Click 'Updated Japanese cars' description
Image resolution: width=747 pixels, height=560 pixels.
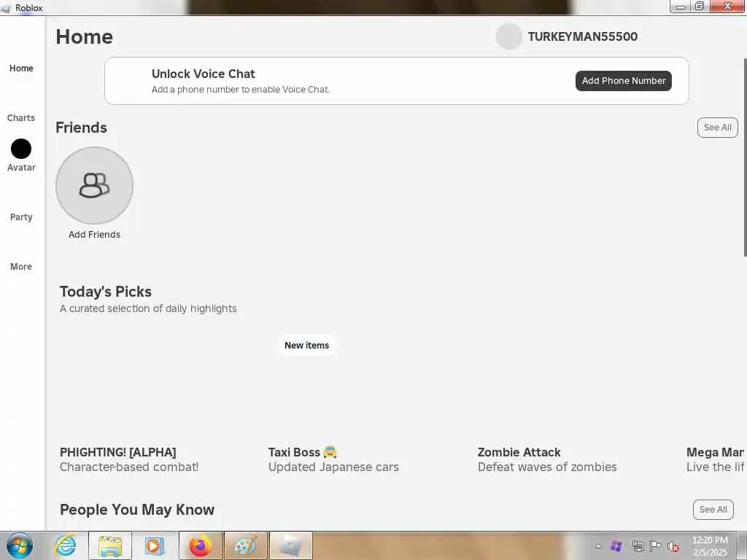[x=333, y=467]
